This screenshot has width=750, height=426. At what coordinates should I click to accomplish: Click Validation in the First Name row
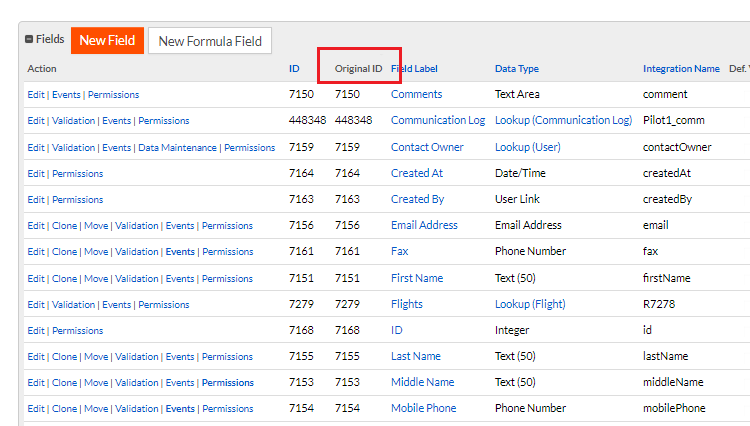pos(137,279)
